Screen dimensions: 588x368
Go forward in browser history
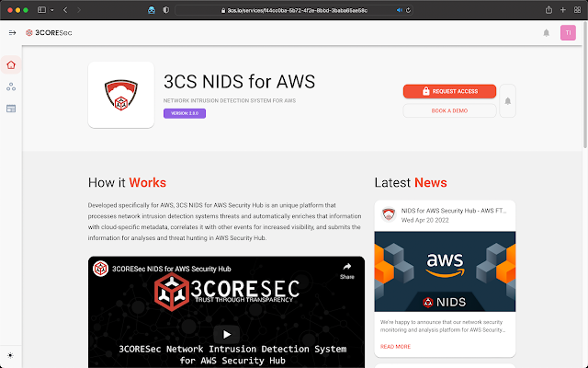point(79,10)
